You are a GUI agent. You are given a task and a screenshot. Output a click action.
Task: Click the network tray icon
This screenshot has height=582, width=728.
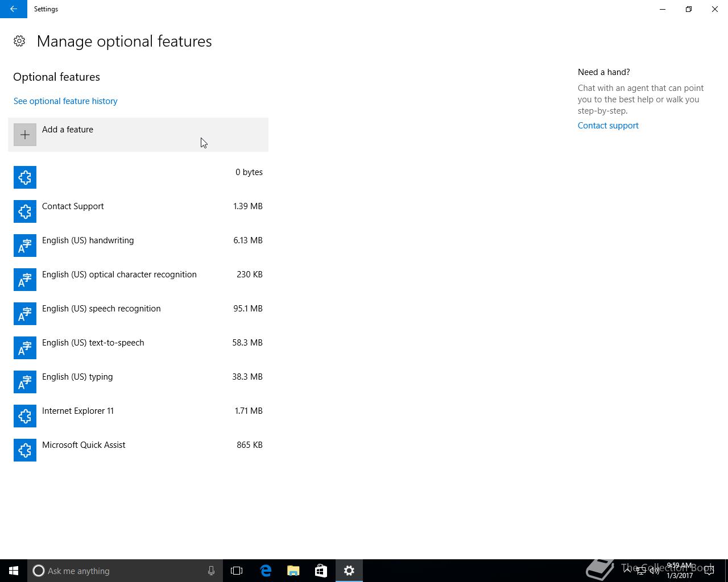pos(640,571)
